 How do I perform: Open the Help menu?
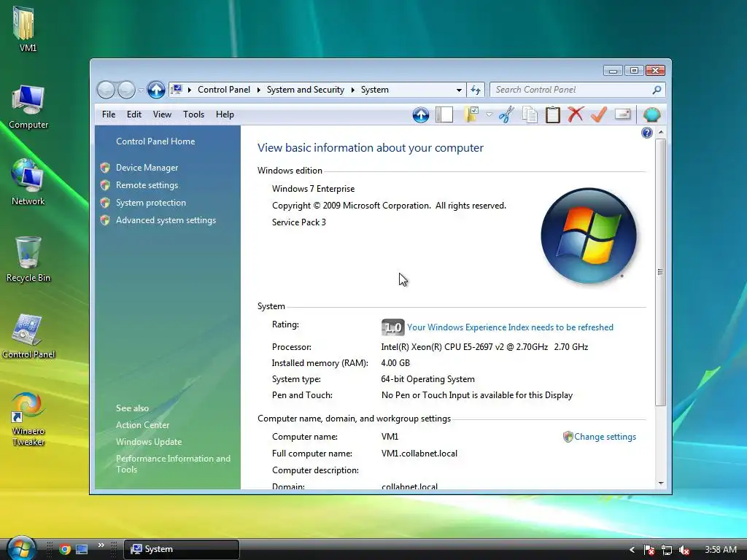pos(225,114)
